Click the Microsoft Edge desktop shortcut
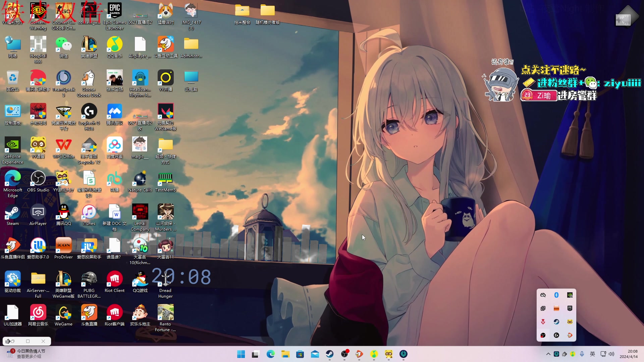The height and width of the screenshot is (362, 644). (x=13, y=184)
